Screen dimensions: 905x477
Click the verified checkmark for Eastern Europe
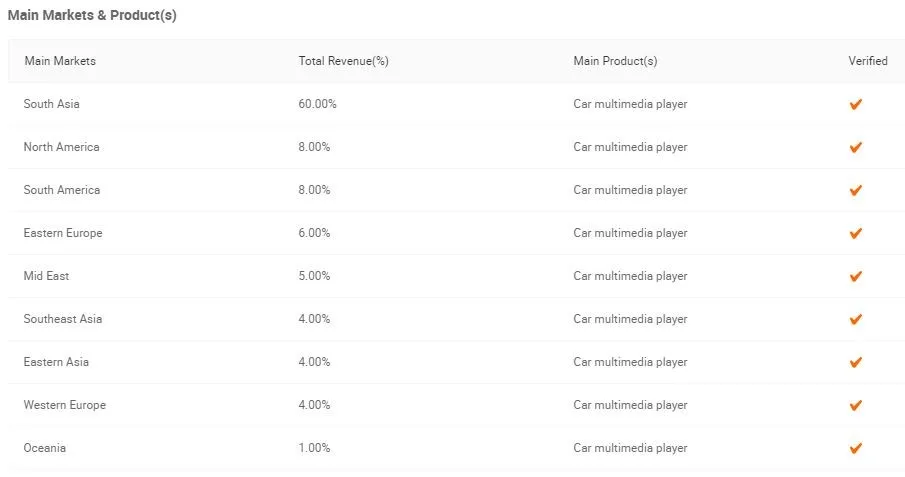pyautogui.click(x=855, y=233)
